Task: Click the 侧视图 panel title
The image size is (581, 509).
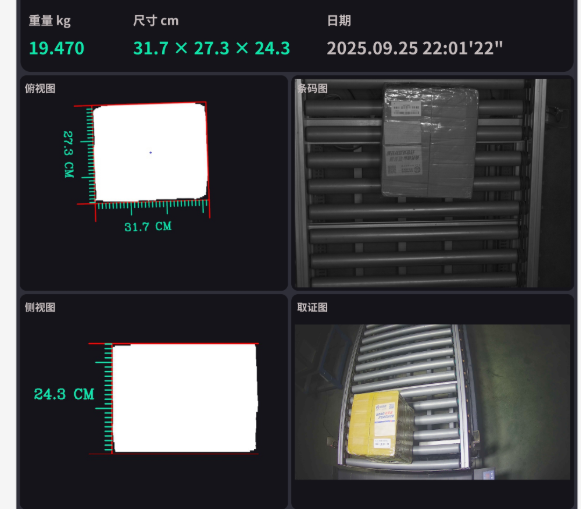Action: [x=40, y=307]
